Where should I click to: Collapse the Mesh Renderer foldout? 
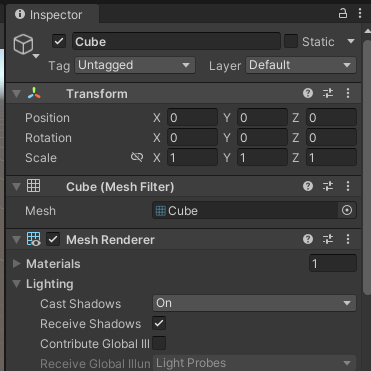17,240
